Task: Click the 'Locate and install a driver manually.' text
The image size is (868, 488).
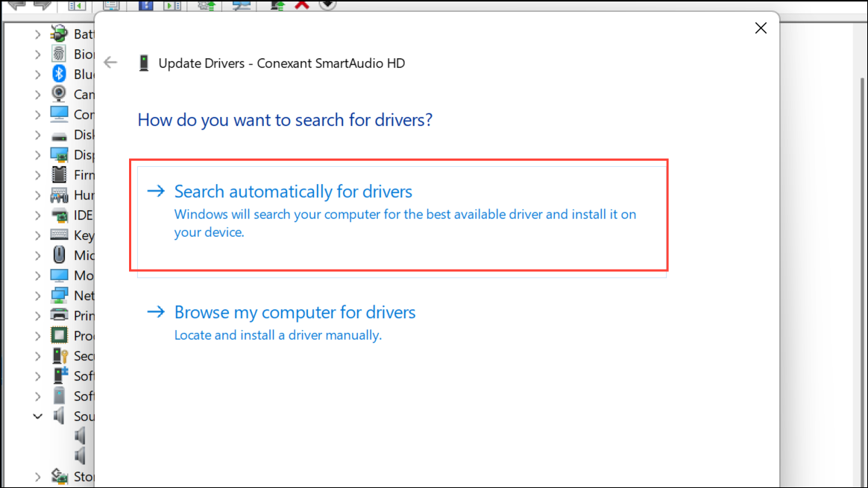Action: 278,335
